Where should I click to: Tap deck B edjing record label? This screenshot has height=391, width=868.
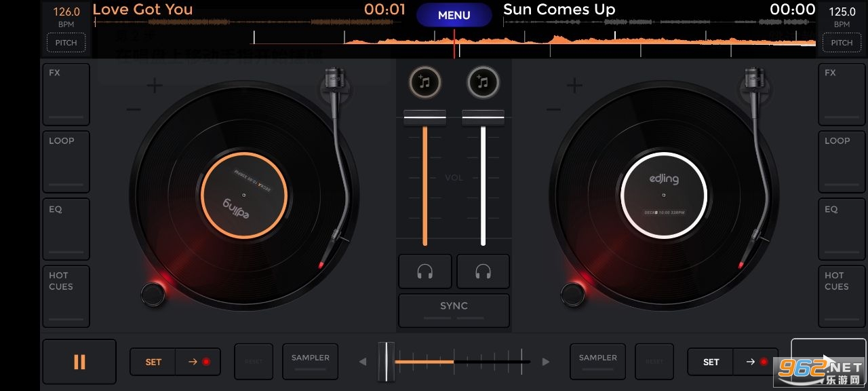pos(664,195)
